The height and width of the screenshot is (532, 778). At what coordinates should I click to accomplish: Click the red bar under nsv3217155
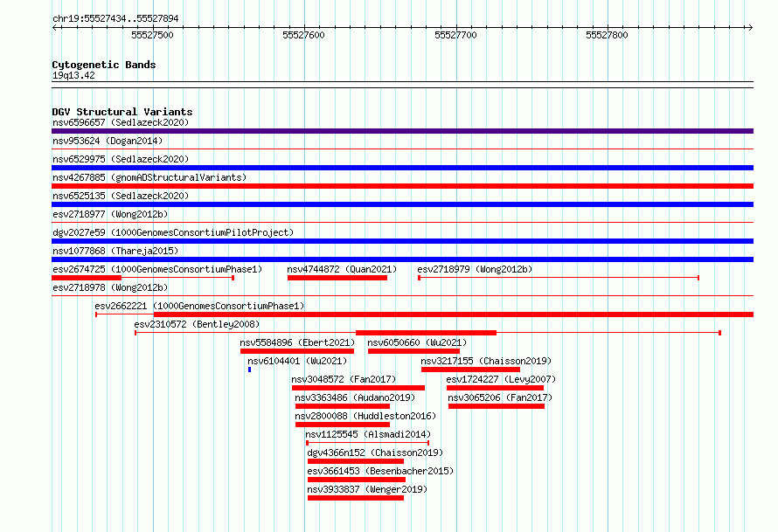(x=471, y=370)
